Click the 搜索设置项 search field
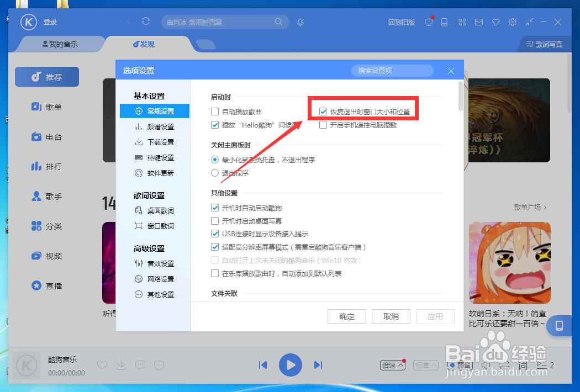This screenshot has width=580, height=392. (392, 71)
